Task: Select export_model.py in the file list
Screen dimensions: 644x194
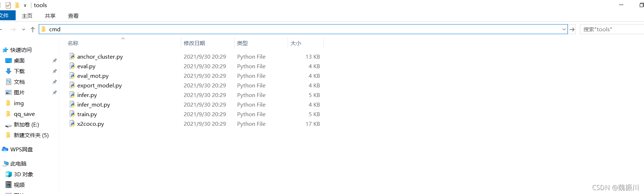Action: (99, 86)
